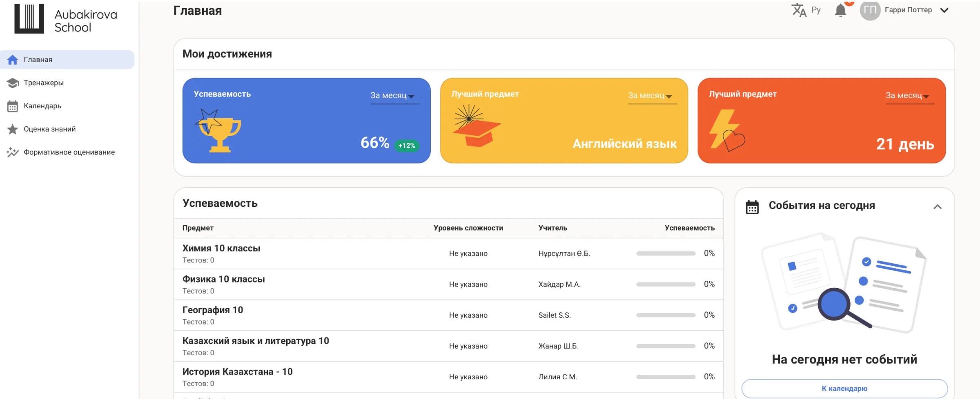Open За месяц dropdown on blue card
The image size is (980, 399).
click(x=394, y=96)
